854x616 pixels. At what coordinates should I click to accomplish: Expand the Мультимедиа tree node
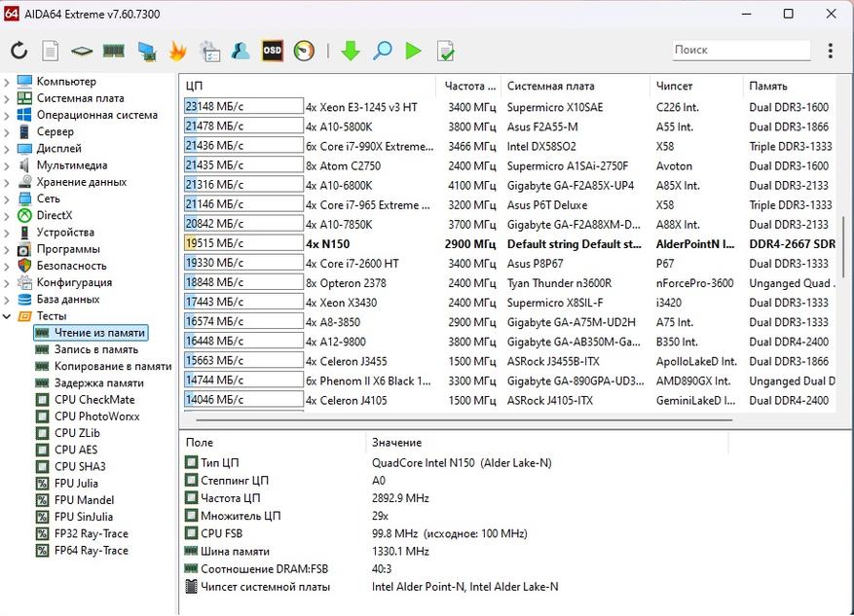point(7,166)
